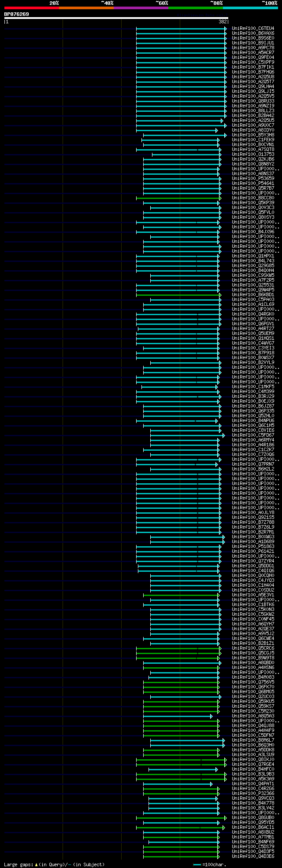Click the UniRef100_C5XPF9 label
282x868 pixels.
(253, 63)
